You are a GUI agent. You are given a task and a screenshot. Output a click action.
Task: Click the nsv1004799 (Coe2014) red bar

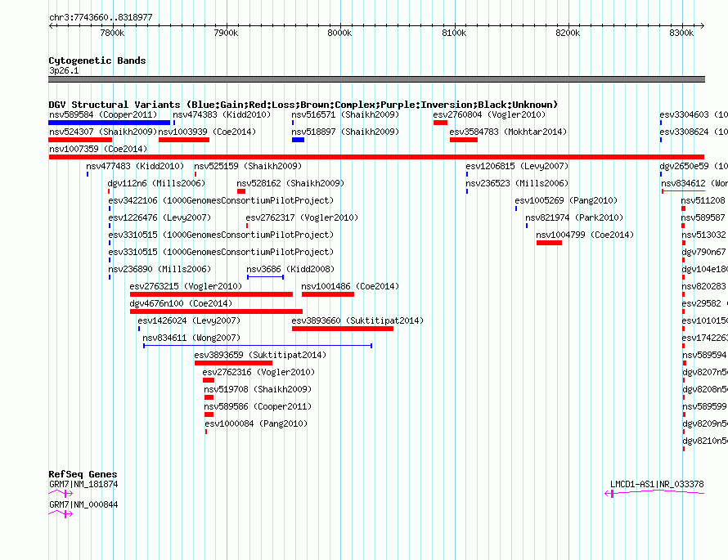[549, 243]
